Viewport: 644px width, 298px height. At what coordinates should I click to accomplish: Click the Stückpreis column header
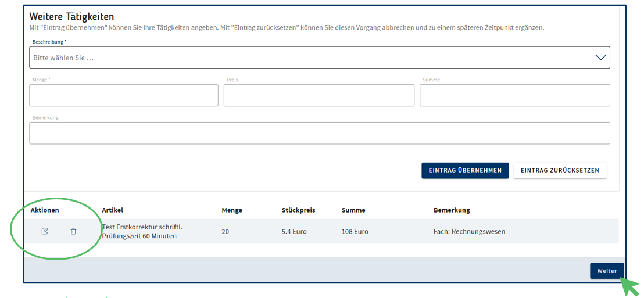point(298,210)
